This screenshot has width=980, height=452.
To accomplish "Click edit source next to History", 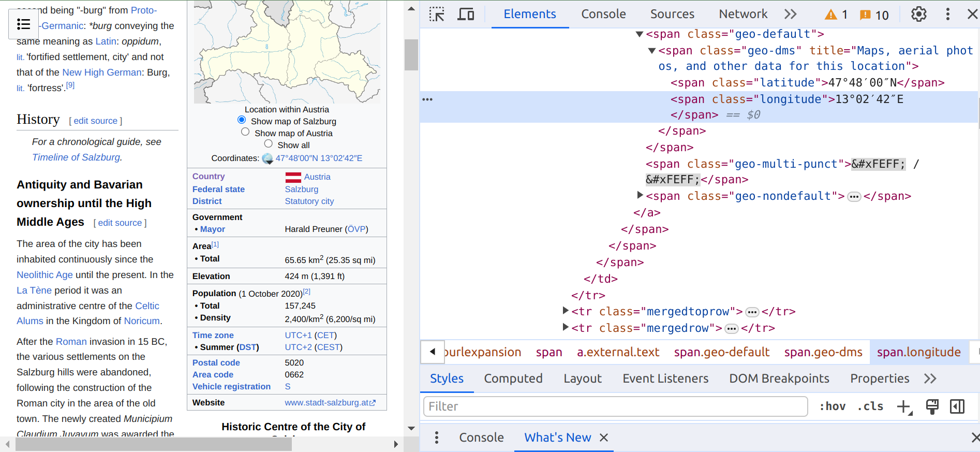I will [x=96, y=121].
